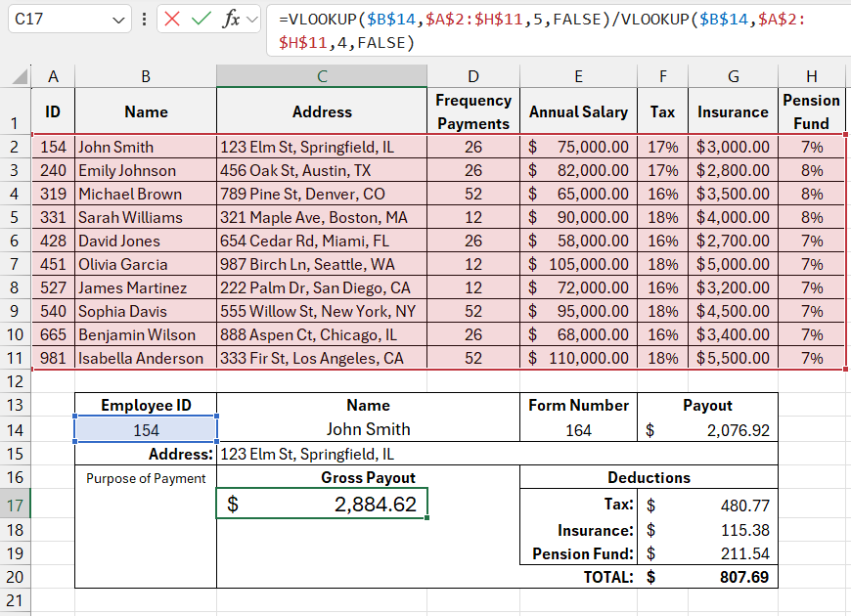Screen dimensions: 851x616
Task: Select Olivia Garcia's Annual Salary cell
Action: [578, 264]
